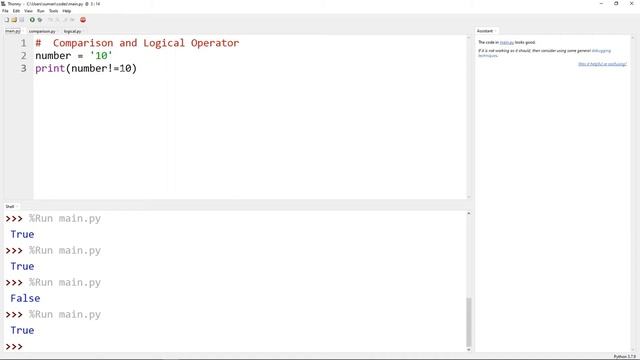Open the Run menu
Image resolution: width=640 pixels, height=360 pixels.
pyautogui.click(x=40, y=11)
